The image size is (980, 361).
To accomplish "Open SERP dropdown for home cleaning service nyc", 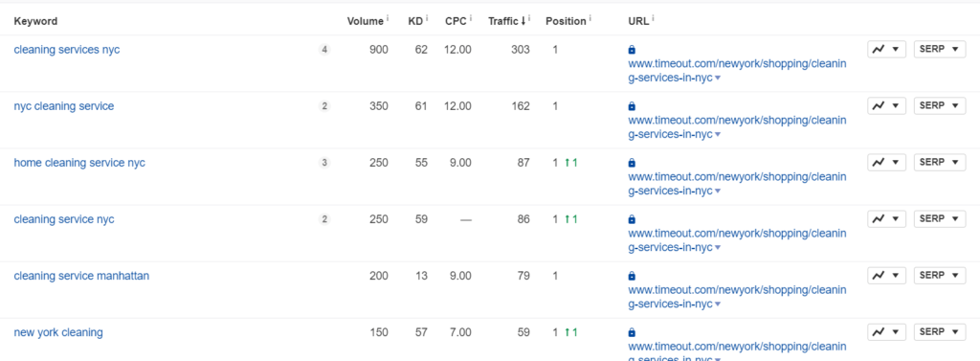I will pyautogui.click(x=940, y=163).
